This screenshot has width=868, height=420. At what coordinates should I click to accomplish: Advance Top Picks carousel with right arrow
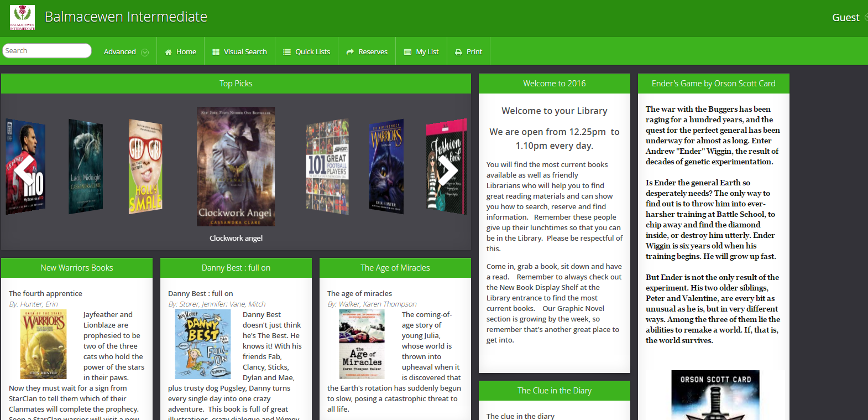pyautogui.click(x=447, y=170)
